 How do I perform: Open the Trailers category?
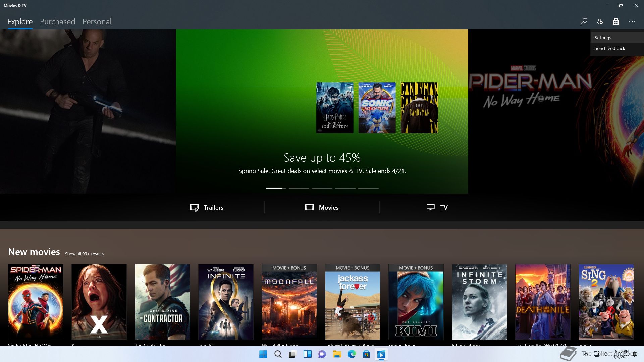pos(207,207)
